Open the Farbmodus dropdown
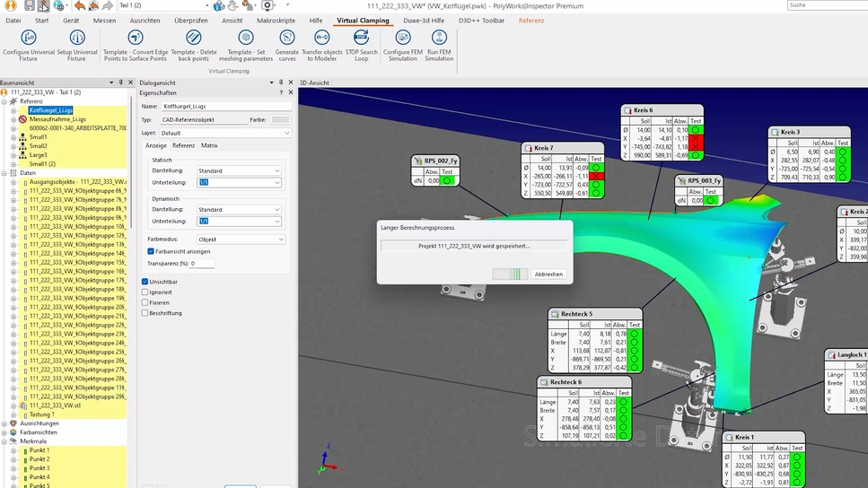 point(241,240)
